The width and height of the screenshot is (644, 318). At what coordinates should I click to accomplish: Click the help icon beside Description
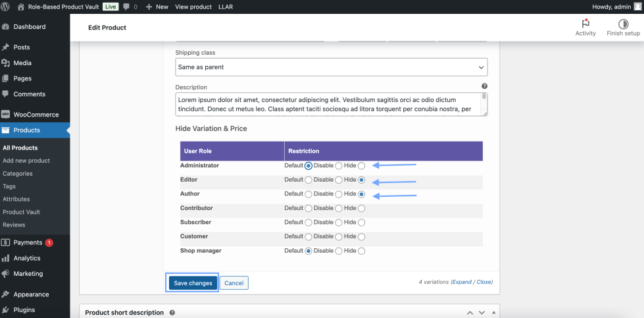coord(484,86)
